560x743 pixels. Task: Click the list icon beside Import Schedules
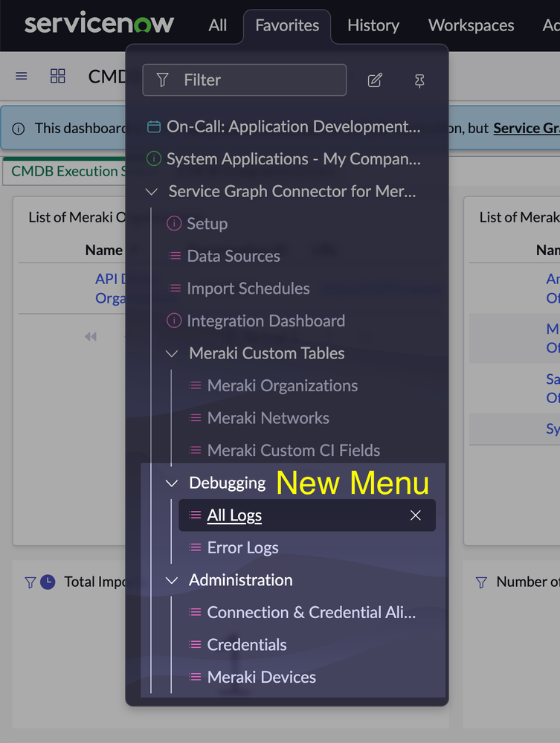pos(175,288)
